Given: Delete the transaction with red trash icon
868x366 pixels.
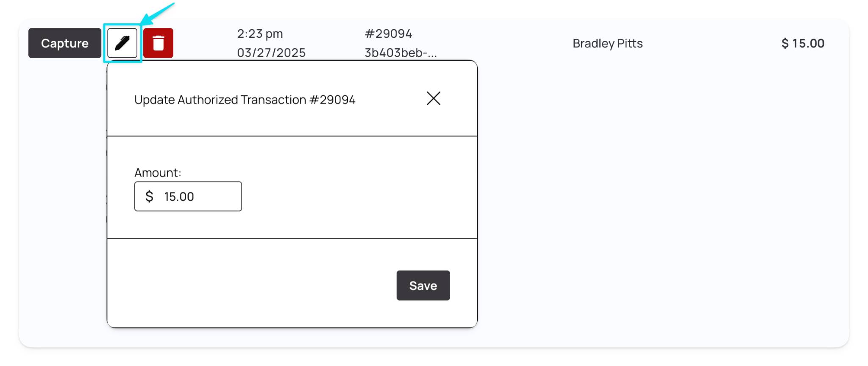Looking at the screenshot, I should click(x=158, y=43).
